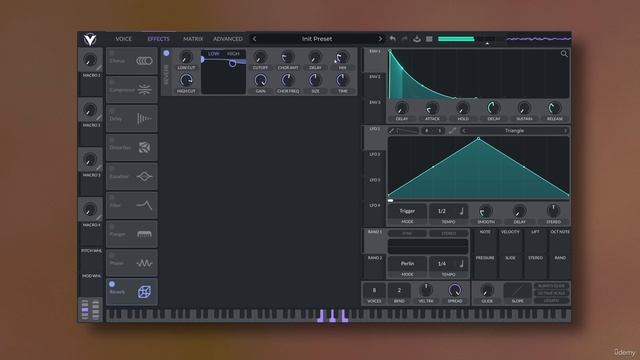Switch to the Voice tab
The height and width of the screenshot is (360, 640).
[x=123, y=39]
